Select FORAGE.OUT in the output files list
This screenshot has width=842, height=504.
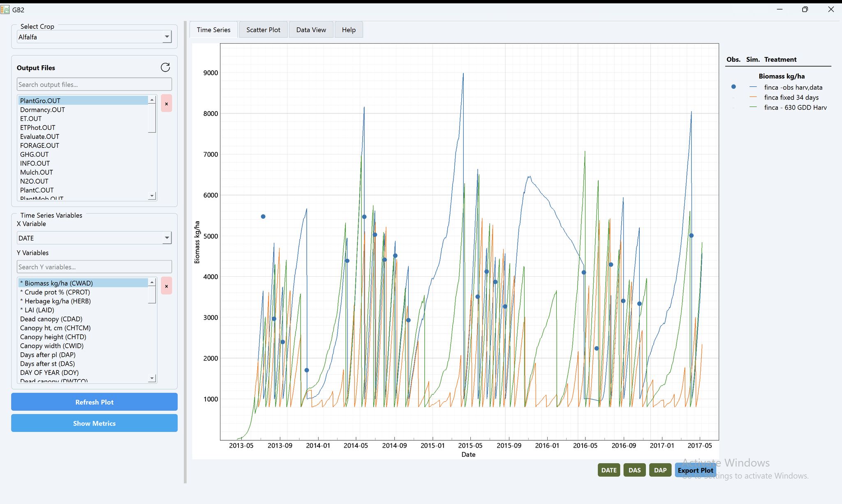click(39, 145)
